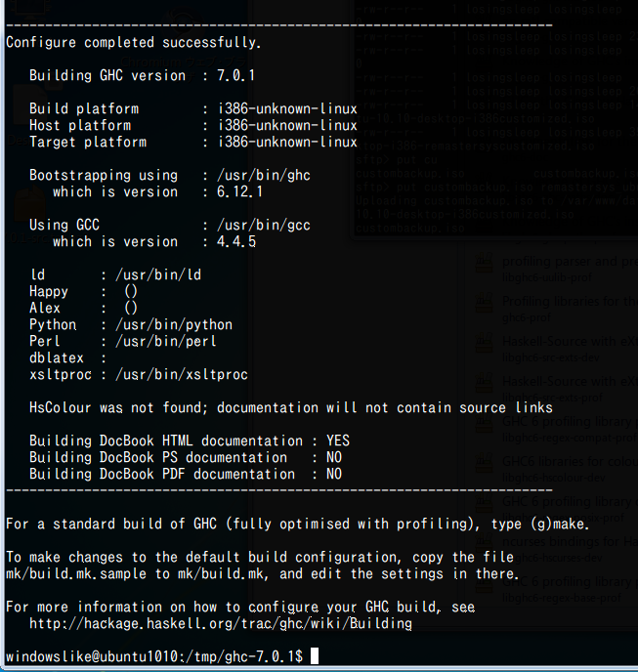Click the package icon beside libghc6-uulib-prof

tap(485, 263)
